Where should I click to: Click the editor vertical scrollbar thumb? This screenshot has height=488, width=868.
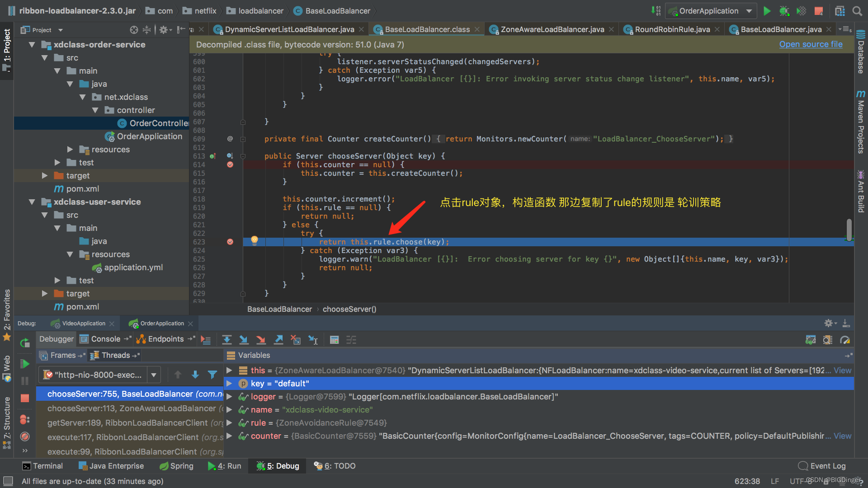[849, 230]
